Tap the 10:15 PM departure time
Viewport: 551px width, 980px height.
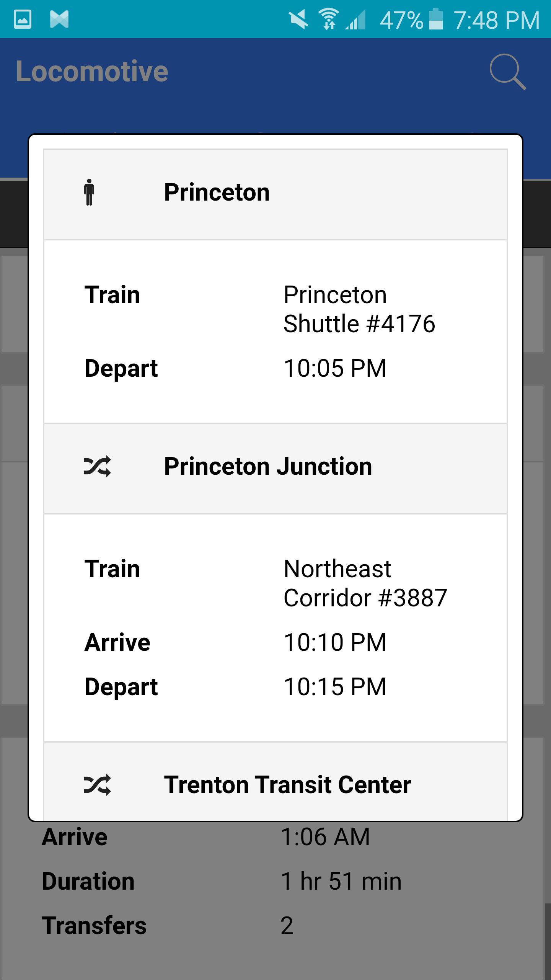(335, 686)
